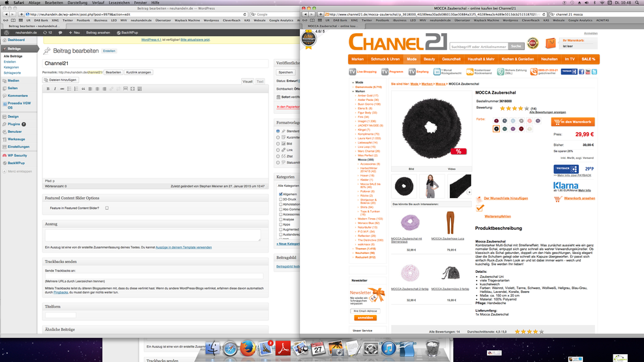This screenshot has width=644, height=362.
Task: Apply bold formatting in WordPress editor
Action: point(48,89)
